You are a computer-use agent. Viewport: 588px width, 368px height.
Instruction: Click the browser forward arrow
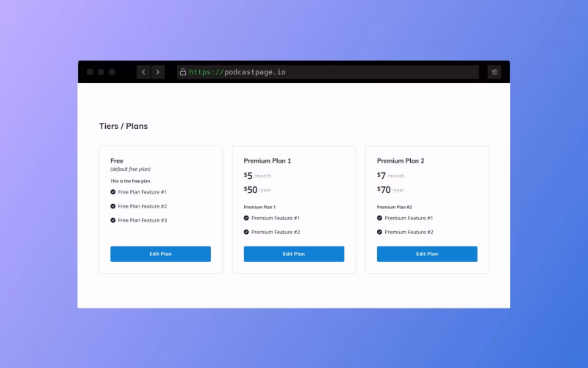157,72
